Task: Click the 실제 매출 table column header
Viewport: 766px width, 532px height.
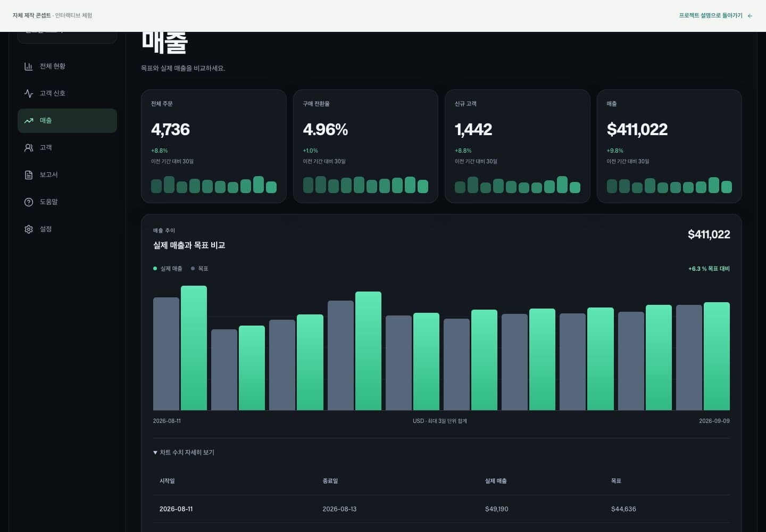Action: pos(496,481)
